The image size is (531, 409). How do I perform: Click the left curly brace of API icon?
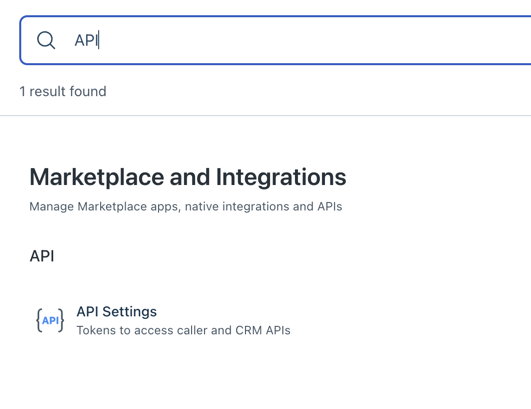[x=39, y=320]
